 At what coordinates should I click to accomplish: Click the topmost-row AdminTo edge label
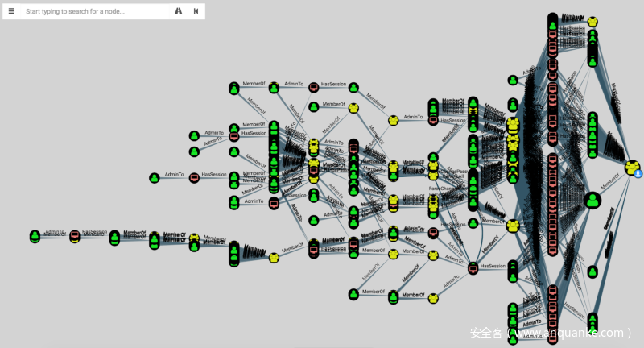[x=293, y=84]
